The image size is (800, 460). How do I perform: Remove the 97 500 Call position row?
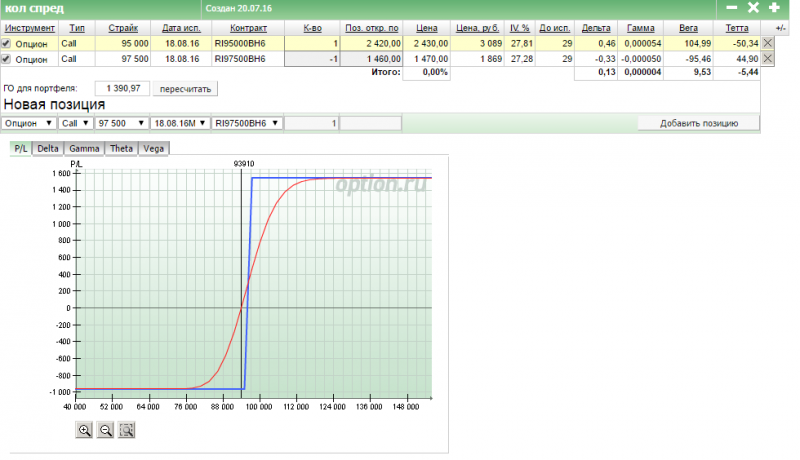[x=768, y=59]
